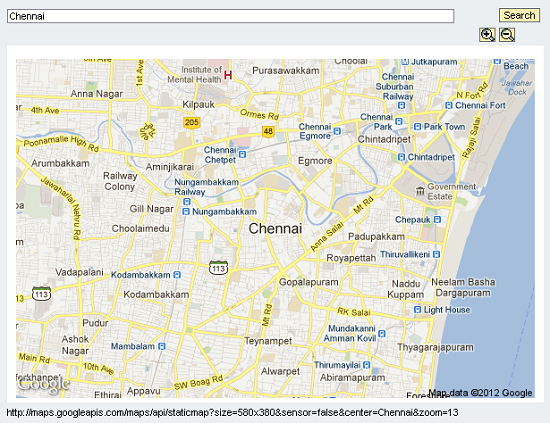Image resolution: width=550 pixels, height=423 pixels.
Task: Click the Chennai Egmore station icon
Action: (337, 131)
